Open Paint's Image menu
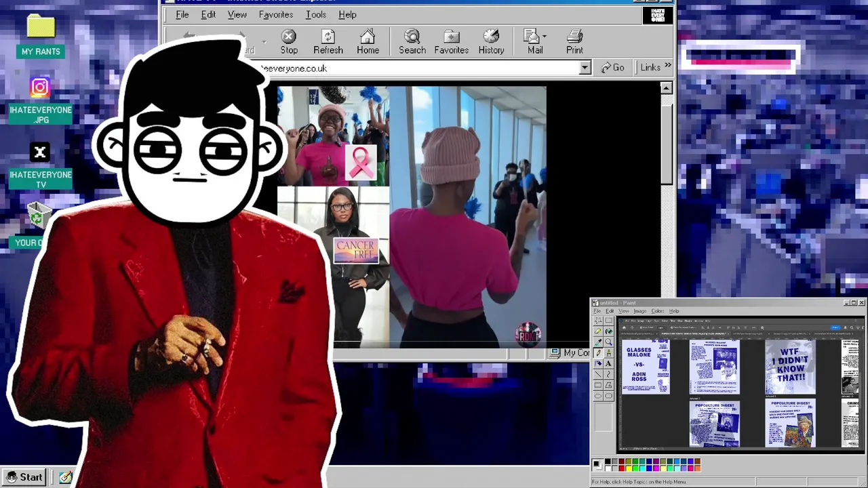 pyautogui.click(x=640, y=311)
